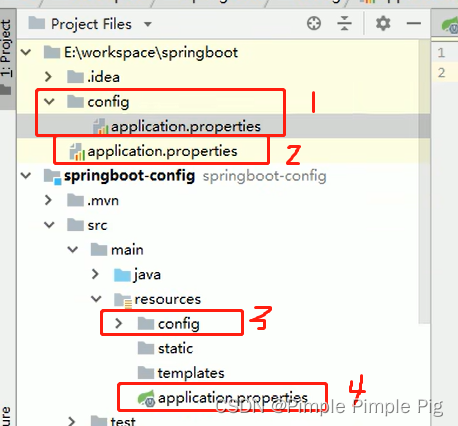
Task: Click the properties file icon beside root application.properties
Action: 77,152
